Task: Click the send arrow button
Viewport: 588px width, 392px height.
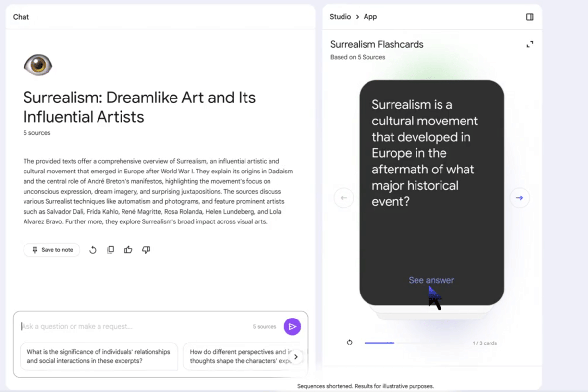Action: (x=292, y=327)
